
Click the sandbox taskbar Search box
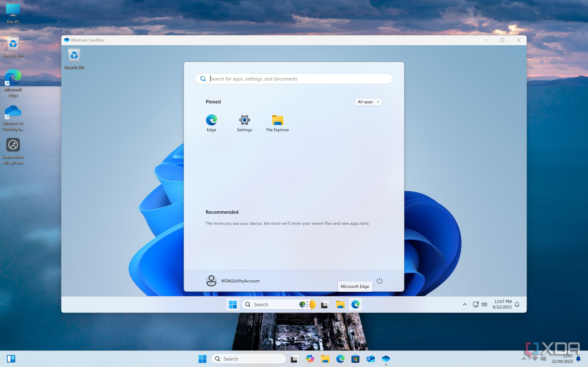(x=272, y=304)
